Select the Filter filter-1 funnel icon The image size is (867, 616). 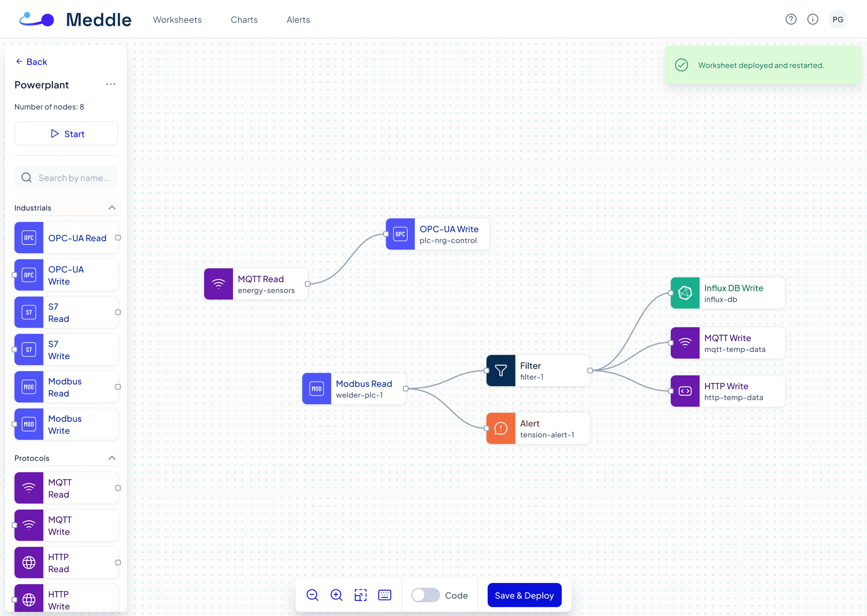point(501,371)
